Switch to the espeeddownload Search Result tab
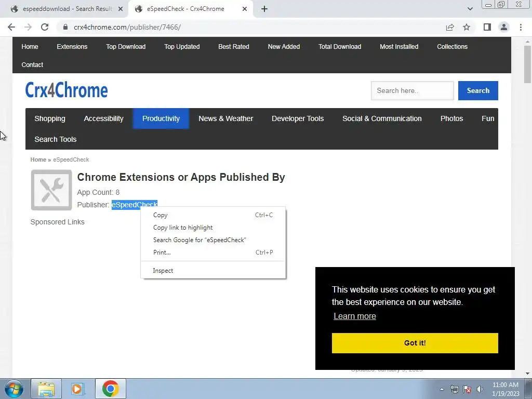The image size is (532, 399). click(x=67, y=9)
